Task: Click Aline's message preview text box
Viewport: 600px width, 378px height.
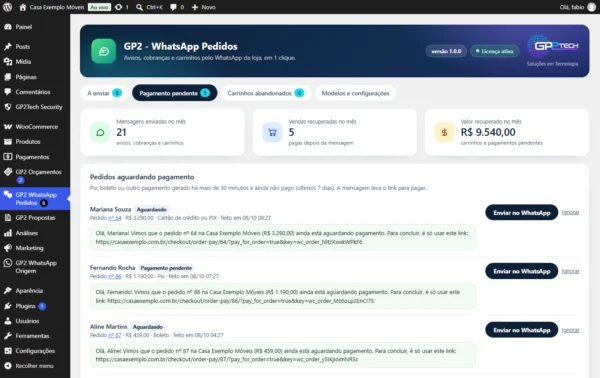Action: pos(283,355)
